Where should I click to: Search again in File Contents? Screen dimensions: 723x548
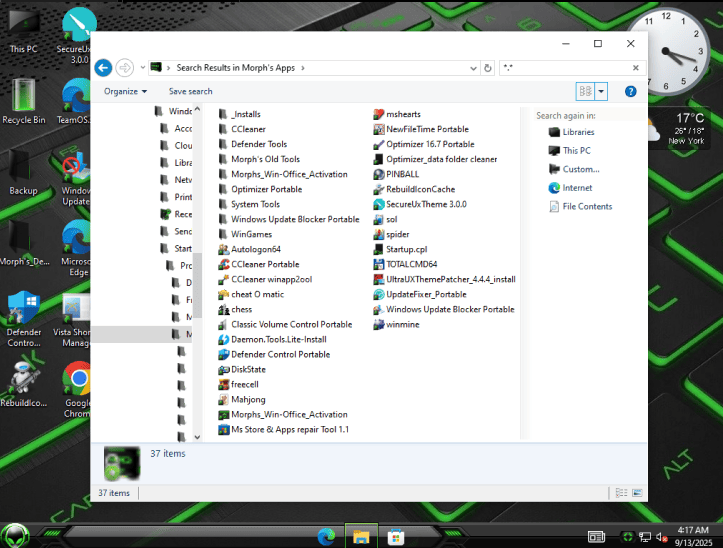587,206
